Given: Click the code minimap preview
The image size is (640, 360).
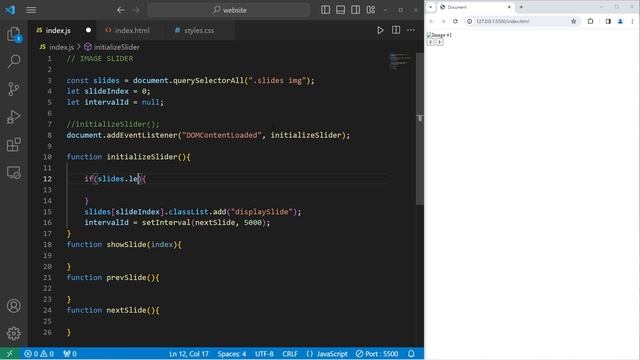Looking at the screenshot, I should point(399,61).
